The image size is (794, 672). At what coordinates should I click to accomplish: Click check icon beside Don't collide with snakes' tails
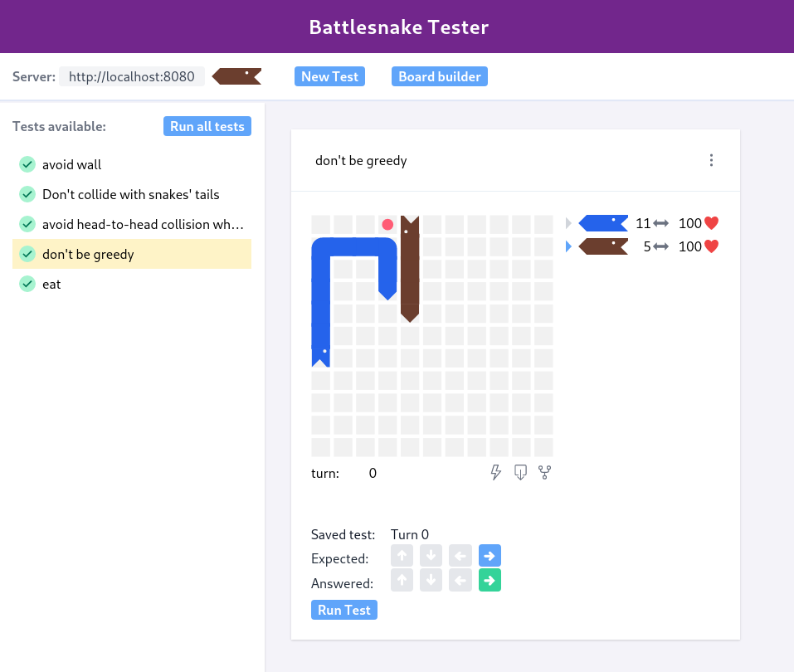pyautogui.click(x=27, y=194)
